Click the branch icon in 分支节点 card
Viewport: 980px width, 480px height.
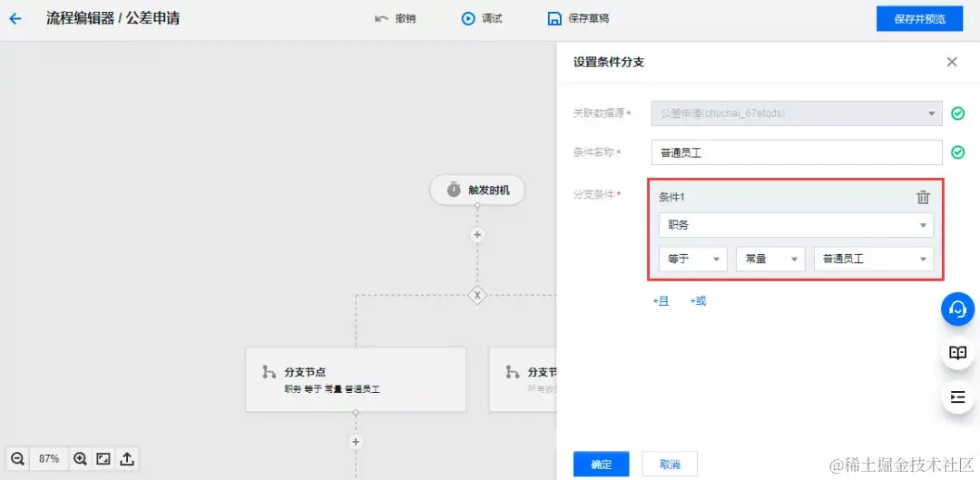[x=269, y=373]
